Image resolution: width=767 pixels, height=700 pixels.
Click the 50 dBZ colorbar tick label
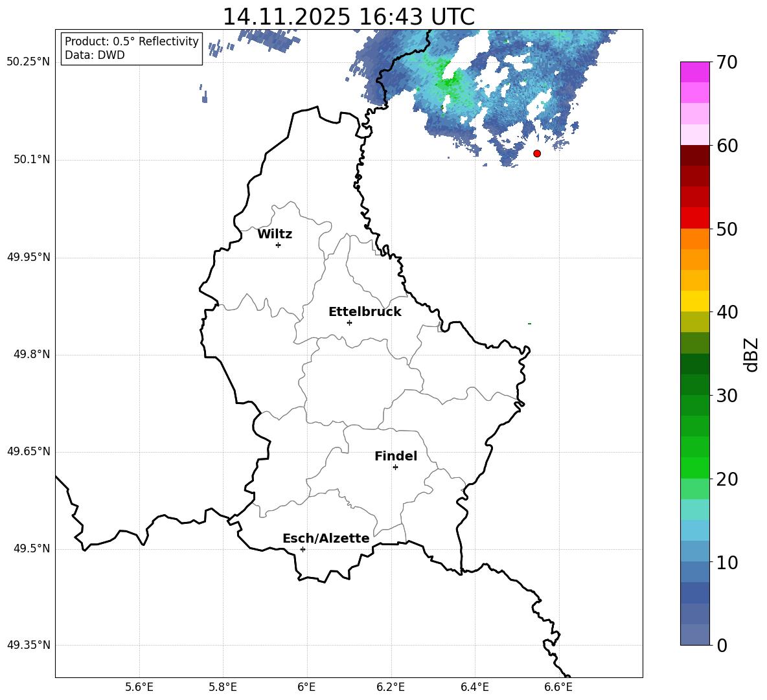[x=727, y=229]
